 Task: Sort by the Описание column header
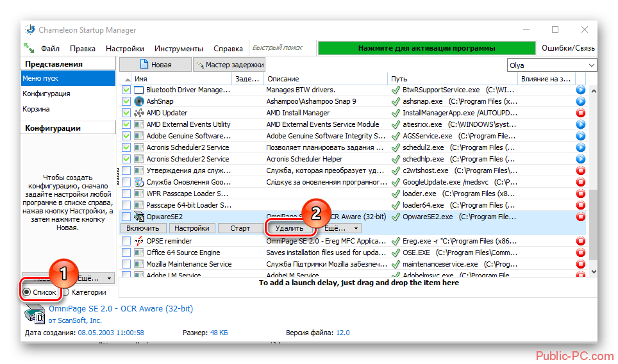click(326, 79)
